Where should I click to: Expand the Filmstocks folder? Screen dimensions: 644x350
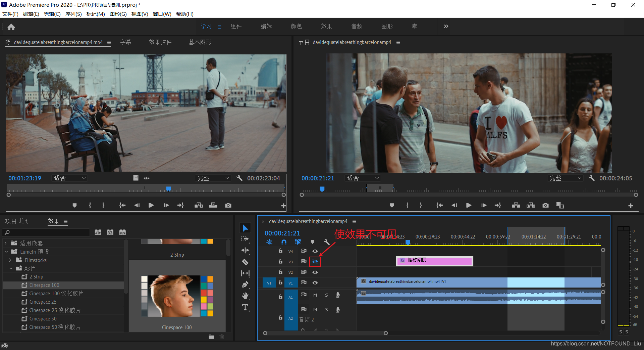coord(10,260)
